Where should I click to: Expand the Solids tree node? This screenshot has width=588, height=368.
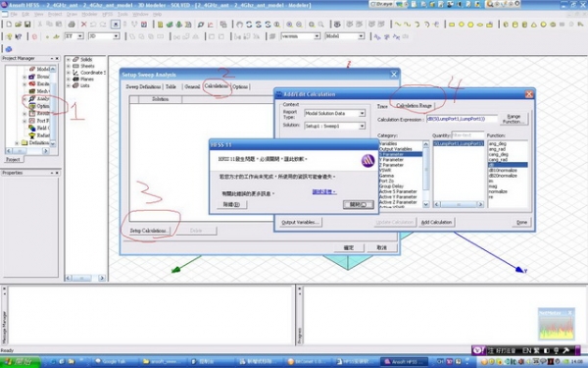click(69, 59)
